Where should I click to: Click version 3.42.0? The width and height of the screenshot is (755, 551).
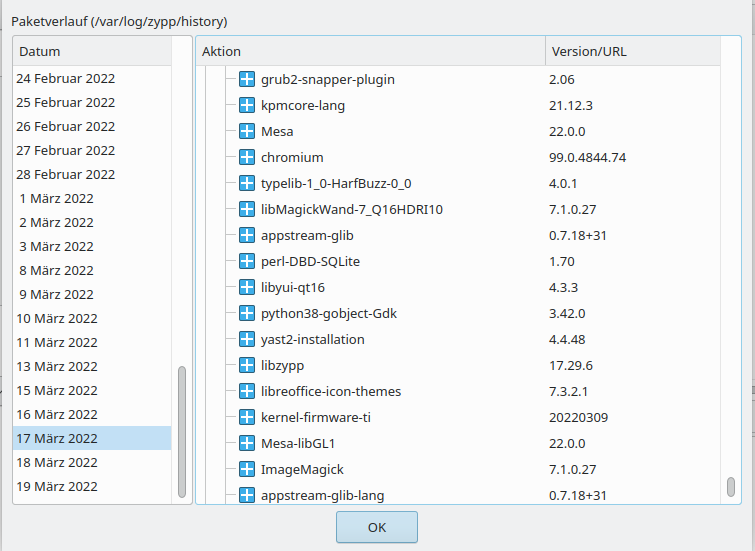tap(567, 314)
